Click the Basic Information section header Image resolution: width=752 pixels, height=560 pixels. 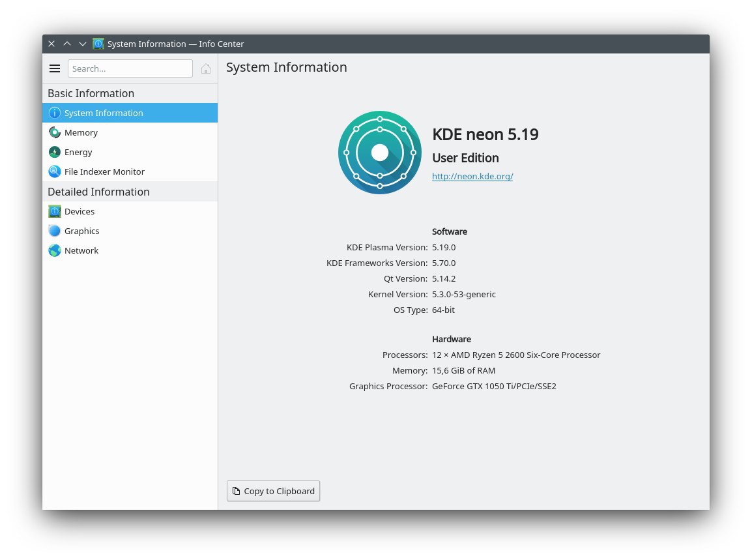91,93
